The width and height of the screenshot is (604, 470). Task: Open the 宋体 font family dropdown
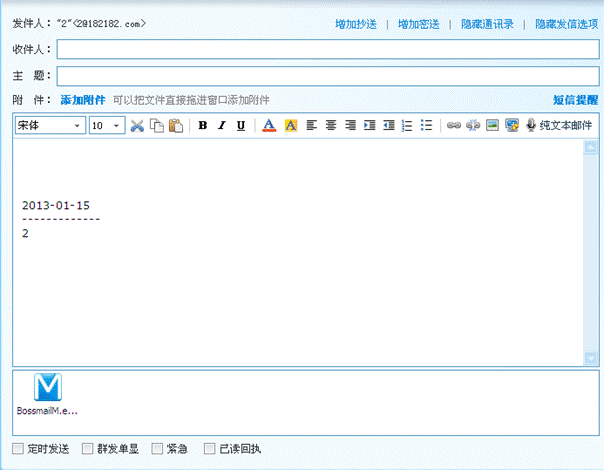50,126
